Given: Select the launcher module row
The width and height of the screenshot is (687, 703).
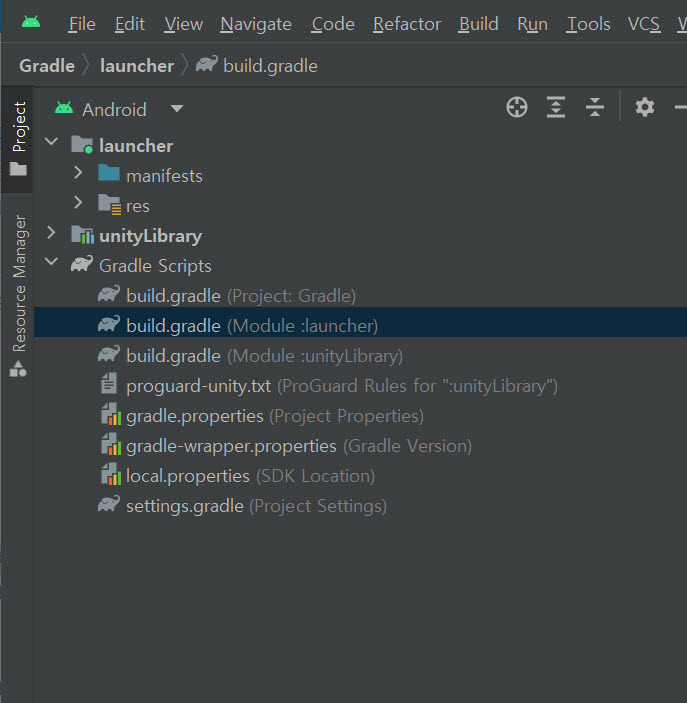Looking at the screenshot, I should (360, 146).
